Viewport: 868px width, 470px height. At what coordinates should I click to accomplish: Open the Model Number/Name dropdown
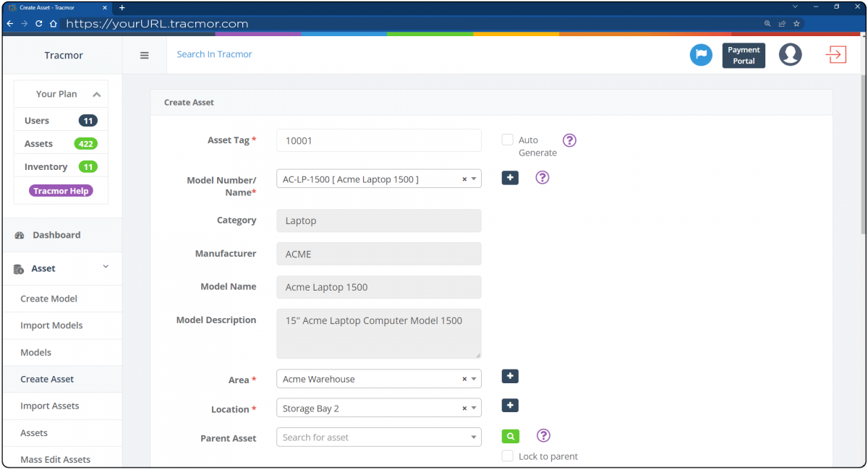coord(474,178)
